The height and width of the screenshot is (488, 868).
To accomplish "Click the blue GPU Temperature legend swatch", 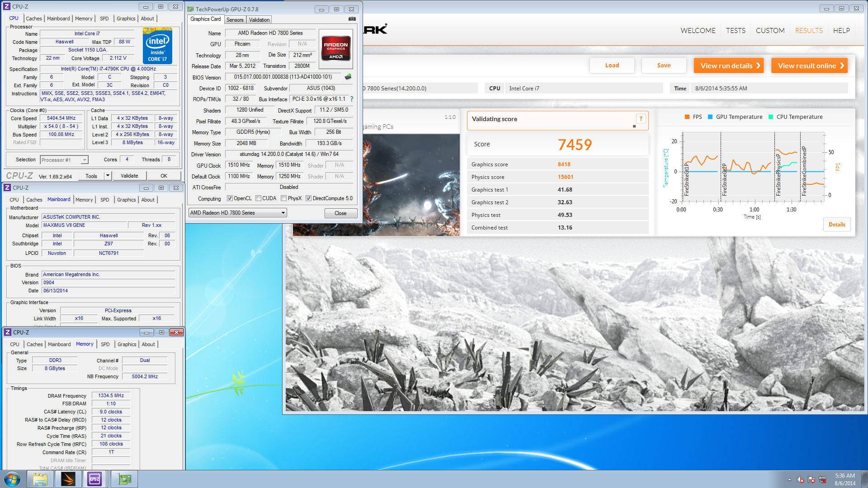I will click(710, 117).
